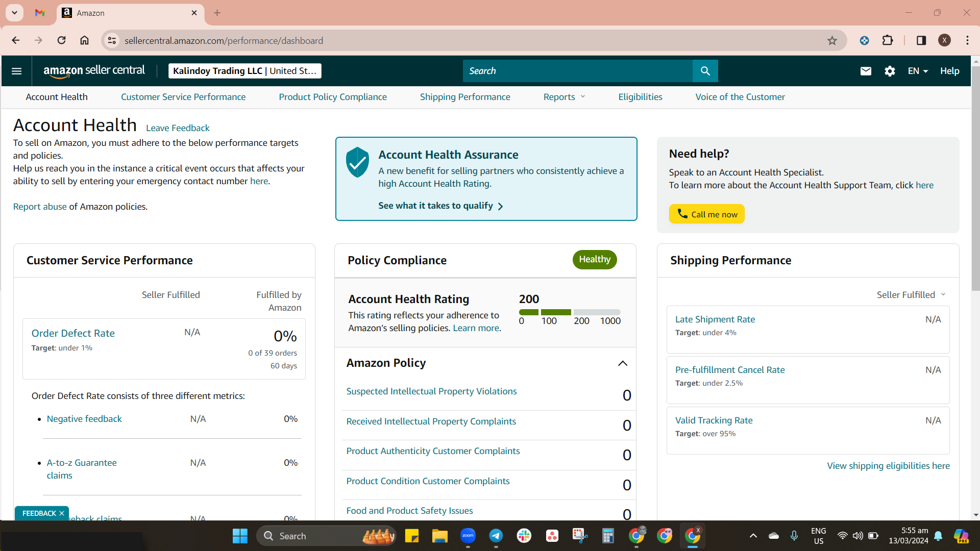The image size is (980, 551).
Task: Expand the Reports menu dropdown
Action: [564, 97]
